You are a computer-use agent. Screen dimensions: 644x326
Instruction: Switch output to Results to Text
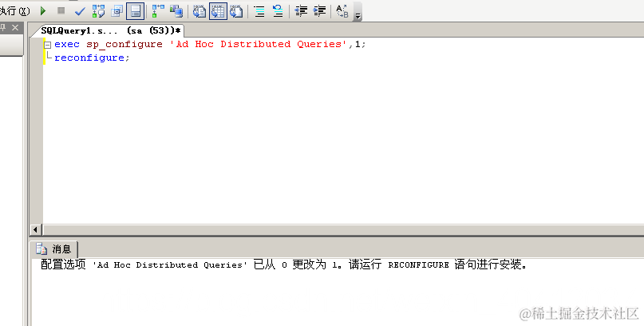pos(200,11)
